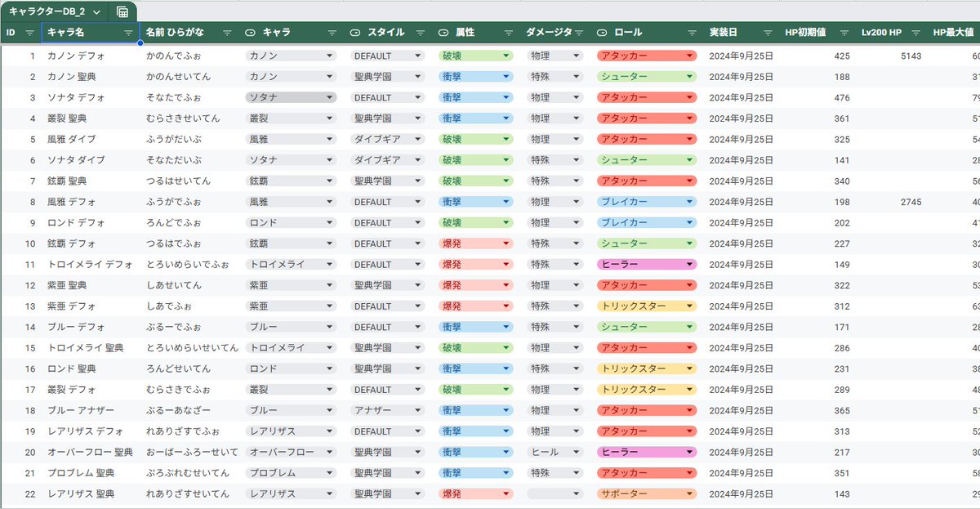Viewport: 980px width, 509px height.
Task: Open the dropdown arrow next to キャラクターDB_2
Action: coord(96,12)
